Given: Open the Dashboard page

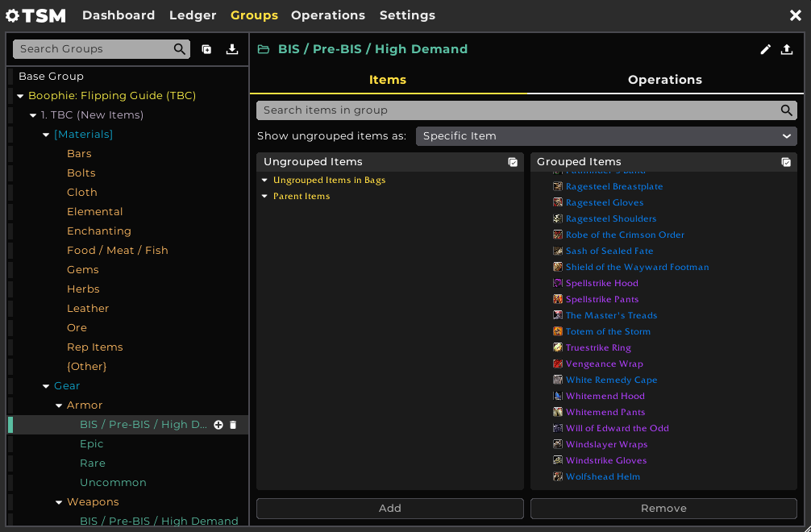Looking at the screenshot, I should tap(119, 15).
